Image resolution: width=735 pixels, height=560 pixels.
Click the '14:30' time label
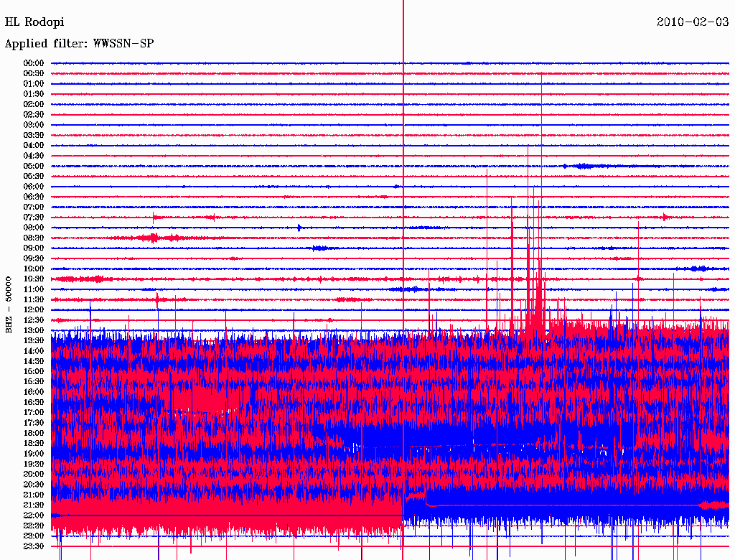34,361
